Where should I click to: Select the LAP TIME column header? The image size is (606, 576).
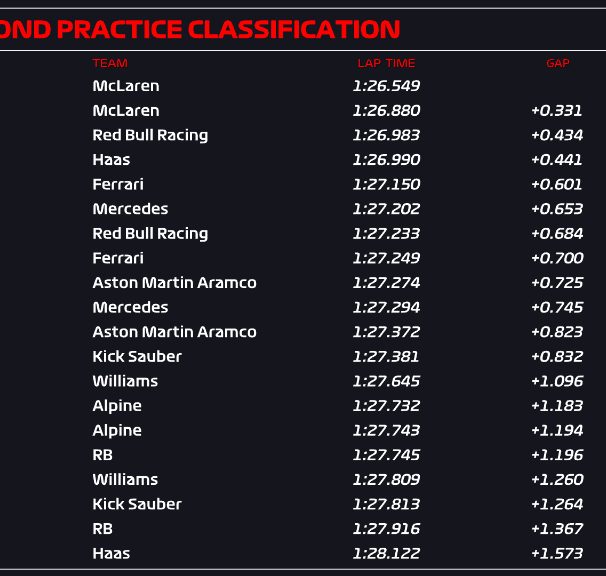386,63
